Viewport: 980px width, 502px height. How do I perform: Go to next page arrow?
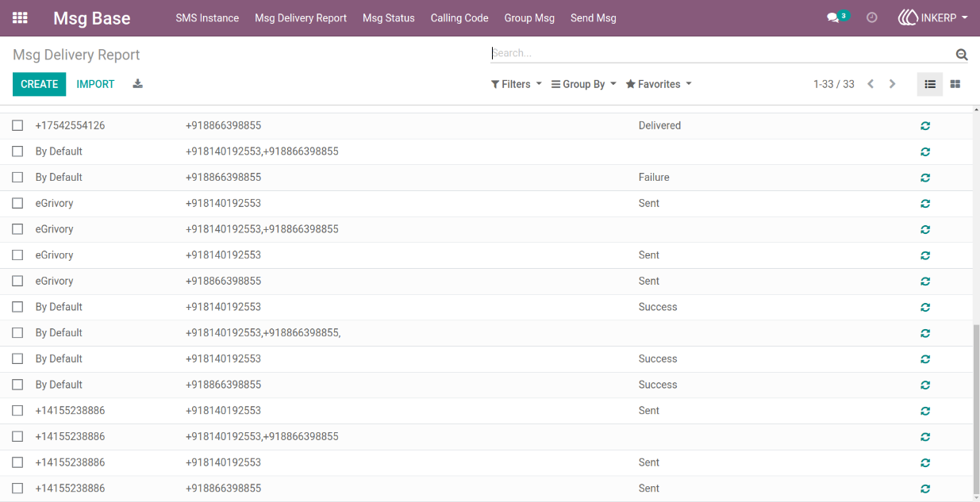(893, 84)
